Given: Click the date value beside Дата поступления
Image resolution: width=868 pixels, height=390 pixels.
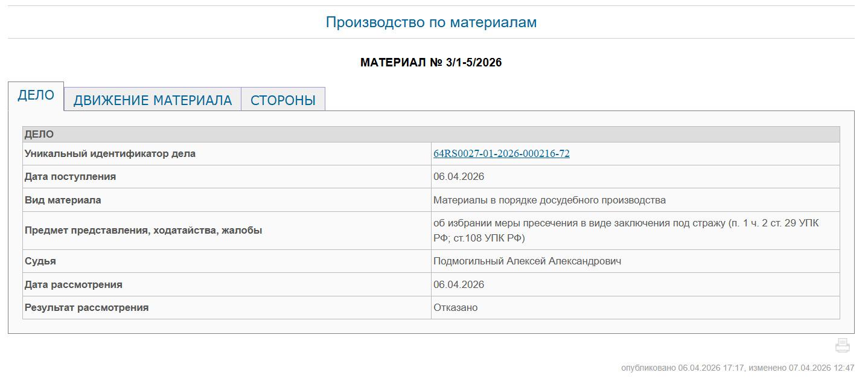Looking at the screenshot, I should pos(458,177).
